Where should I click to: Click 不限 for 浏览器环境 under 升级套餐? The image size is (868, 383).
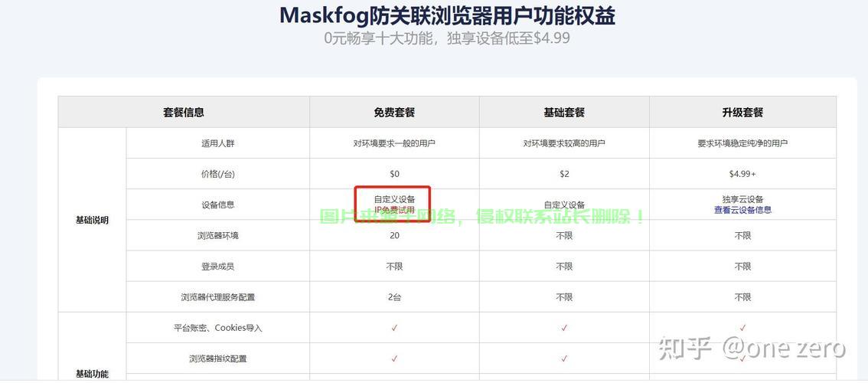tap(742, 236)
